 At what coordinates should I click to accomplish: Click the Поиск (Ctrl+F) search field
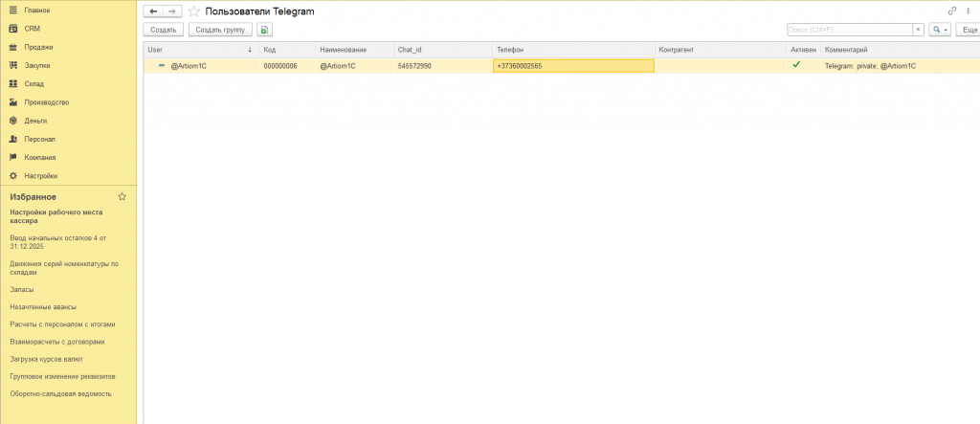850,30
